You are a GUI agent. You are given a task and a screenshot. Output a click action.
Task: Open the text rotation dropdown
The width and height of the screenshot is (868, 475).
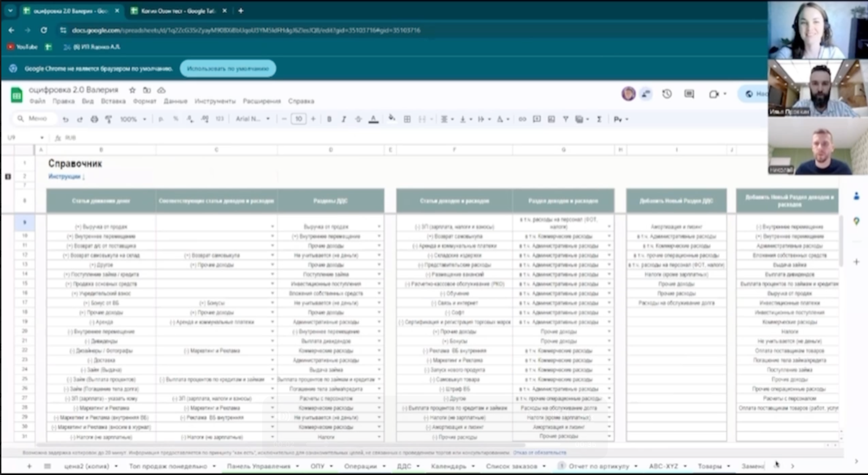[x=503, y=119]
